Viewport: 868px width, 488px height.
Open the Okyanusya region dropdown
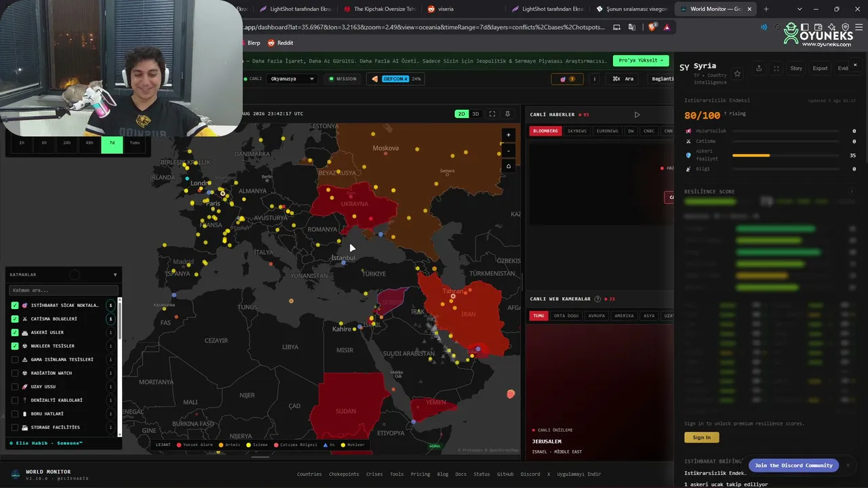(292, 79)
